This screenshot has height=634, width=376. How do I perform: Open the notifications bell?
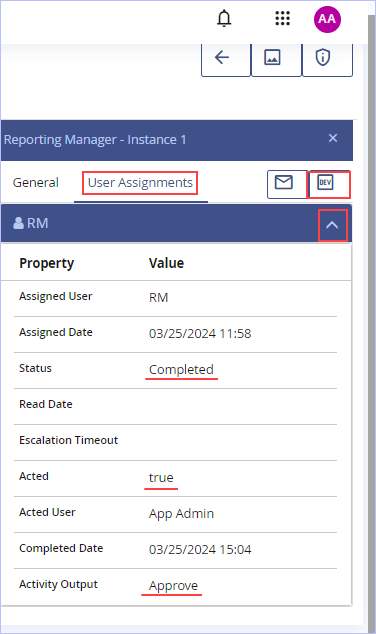coord(224,19)
